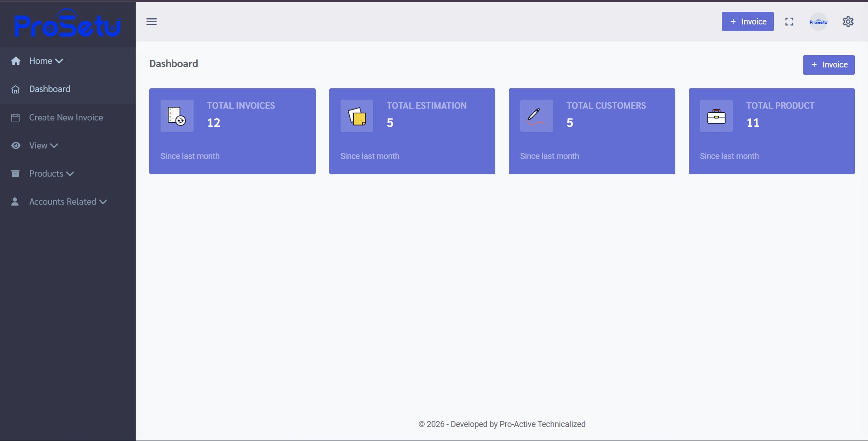Enter fullscreen mode with the expand icon
Viewport: 868px width, 441px height.
click(x=789, y=22)
